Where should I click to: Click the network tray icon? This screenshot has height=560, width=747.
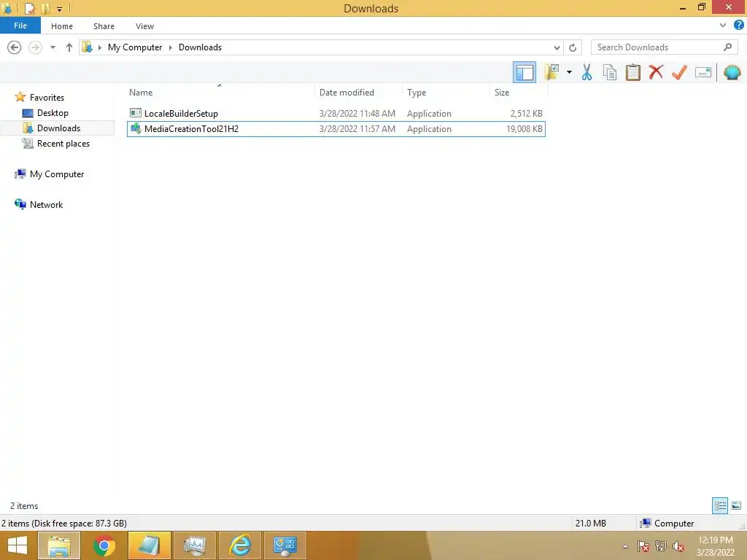point(661,546)
